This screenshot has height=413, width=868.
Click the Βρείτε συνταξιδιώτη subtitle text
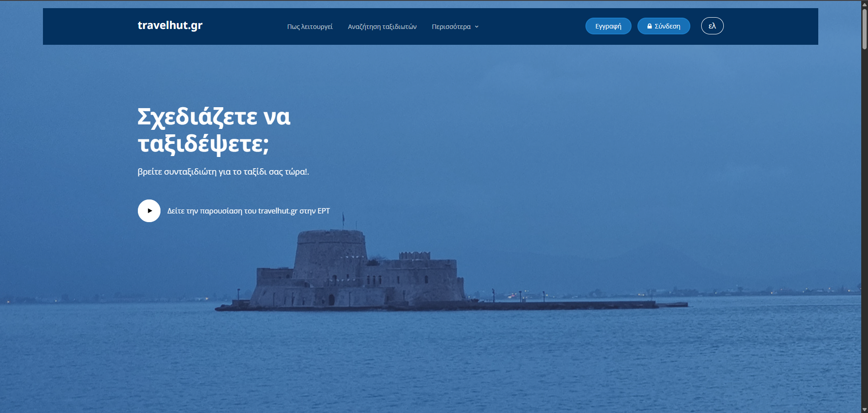coord(223,172)
